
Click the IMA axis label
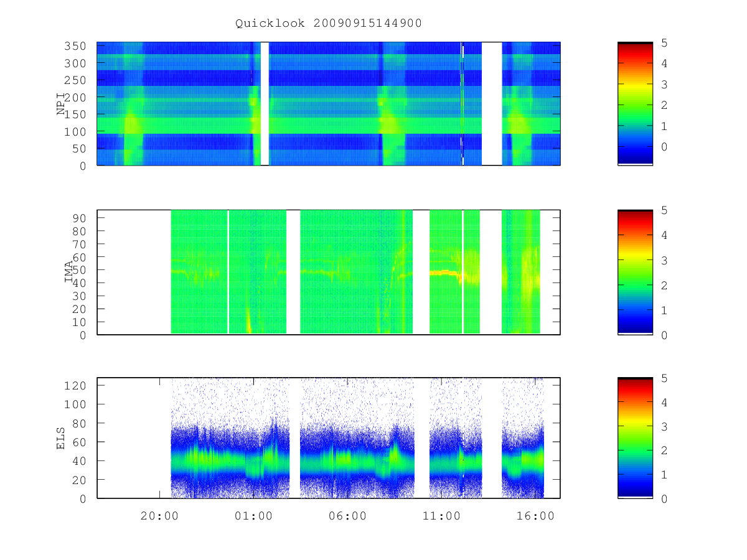click(x=69, y=273)
